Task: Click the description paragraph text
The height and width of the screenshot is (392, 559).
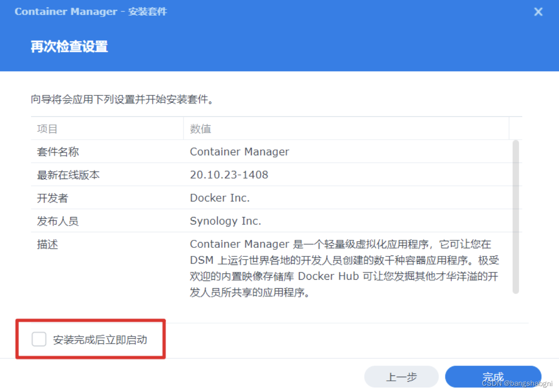Action: pos(344,268)
